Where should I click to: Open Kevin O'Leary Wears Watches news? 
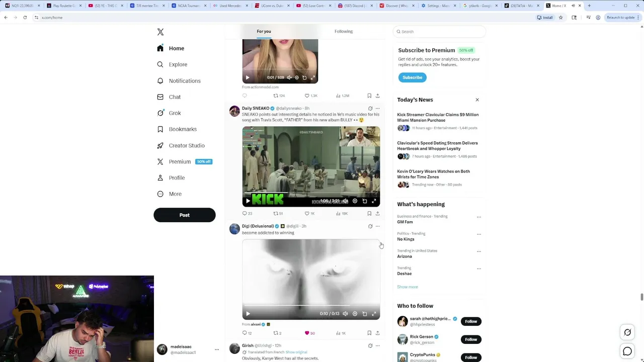433,174
